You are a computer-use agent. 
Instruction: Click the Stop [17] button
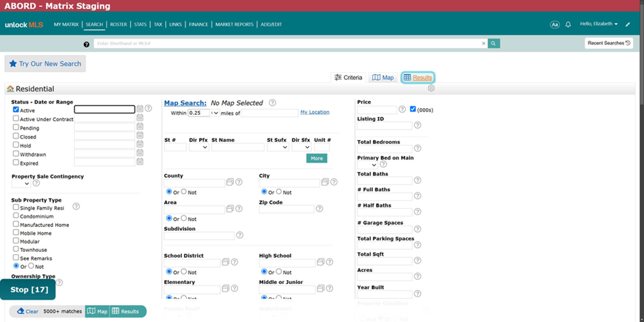pyautogui.click(x=28, y=290)
